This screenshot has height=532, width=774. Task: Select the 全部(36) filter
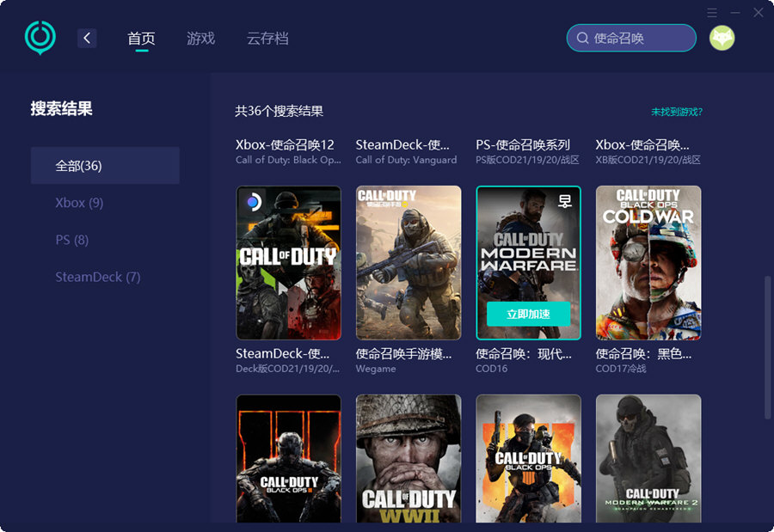105,165
